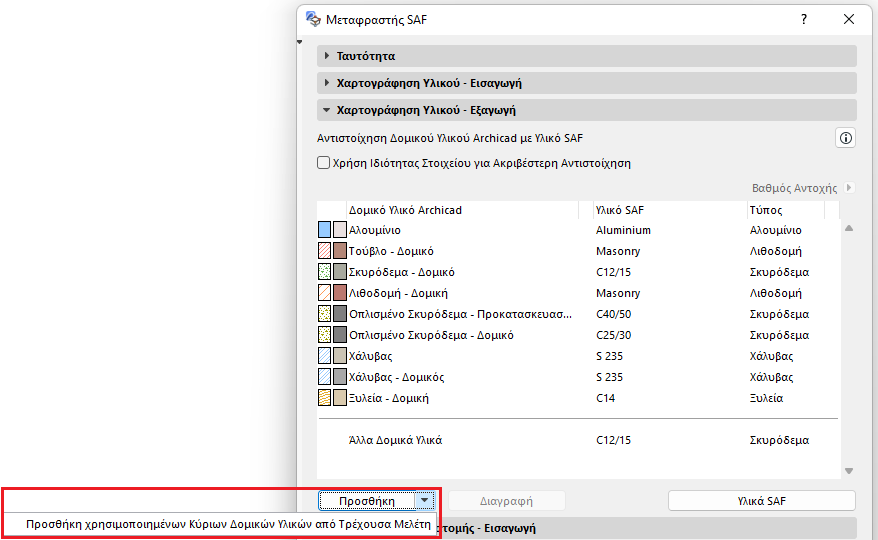
Task: Click the surface swatch for Λιθοδομή - Δομική
Action: (339, 293)
